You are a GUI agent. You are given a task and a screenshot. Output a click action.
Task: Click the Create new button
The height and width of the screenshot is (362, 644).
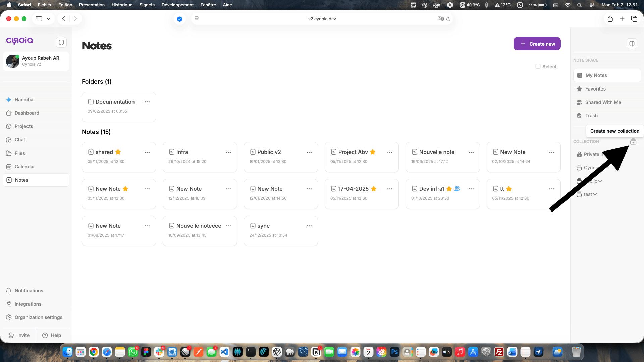537,44
